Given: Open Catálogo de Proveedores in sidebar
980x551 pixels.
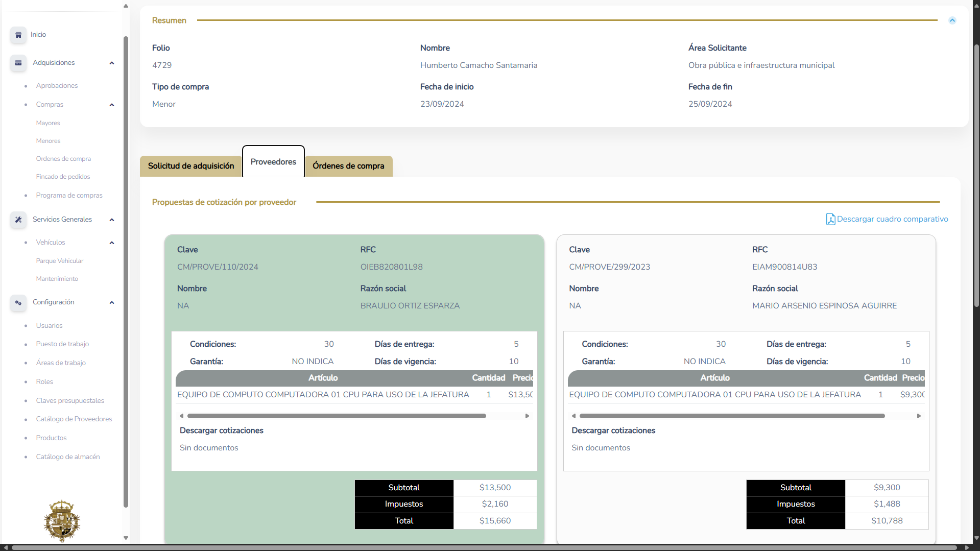Looking at the screenshot, I should point(74,419).
